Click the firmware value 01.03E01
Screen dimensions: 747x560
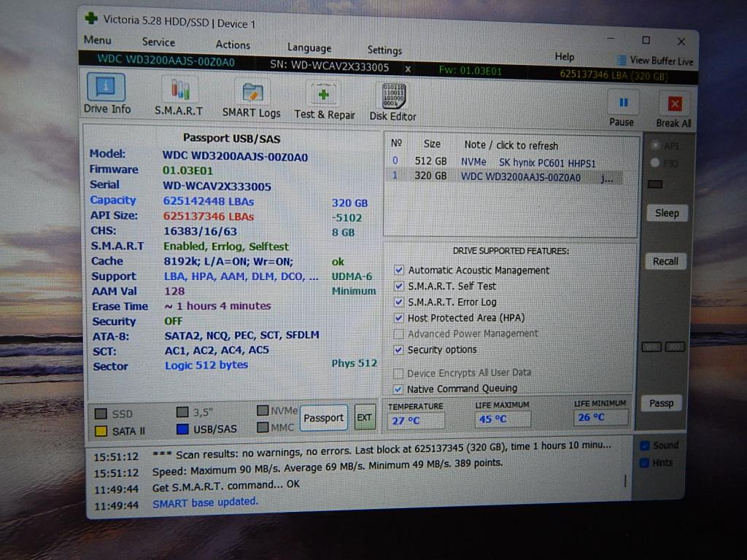[x=187, y=171]
